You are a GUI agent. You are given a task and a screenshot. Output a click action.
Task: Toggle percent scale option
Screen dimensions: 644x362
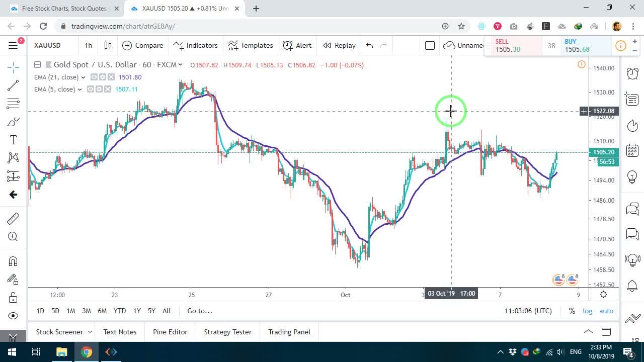[x=572, y=311]
